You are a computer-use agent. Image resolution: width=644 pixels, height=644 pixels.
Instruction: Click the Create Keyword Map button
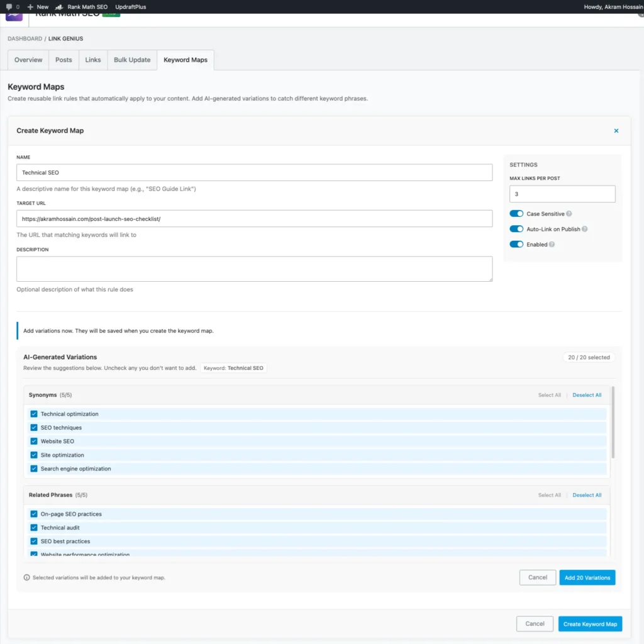coord(590,624)
